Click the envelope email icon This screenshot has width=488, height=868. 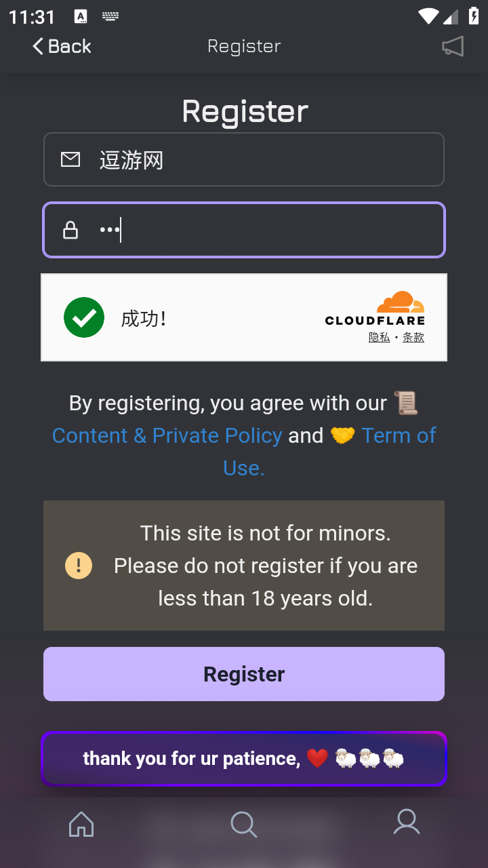[70, 159]
